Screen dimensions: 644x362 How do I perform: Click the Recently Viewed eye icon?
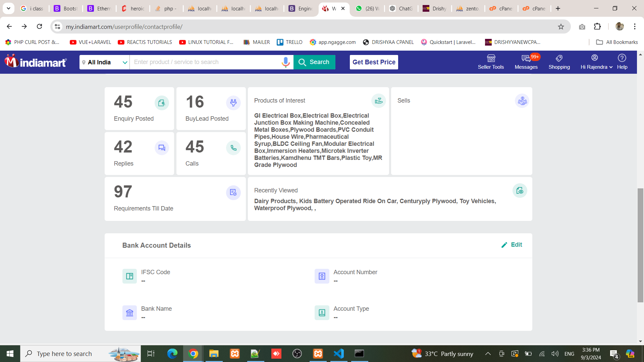520,191
